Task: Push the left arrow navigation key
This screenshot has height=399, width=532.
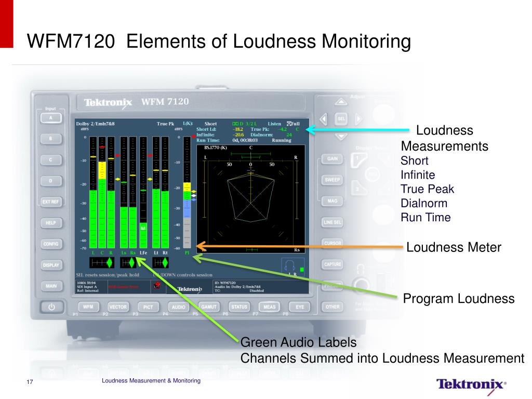Action: (324, 119)
